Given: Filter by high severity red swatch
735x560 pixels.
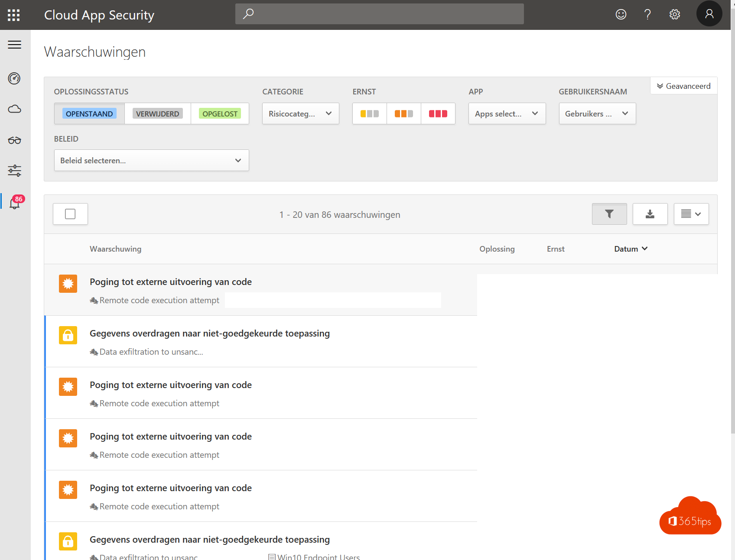Looking at the screenshot, I should coord(438,113).
